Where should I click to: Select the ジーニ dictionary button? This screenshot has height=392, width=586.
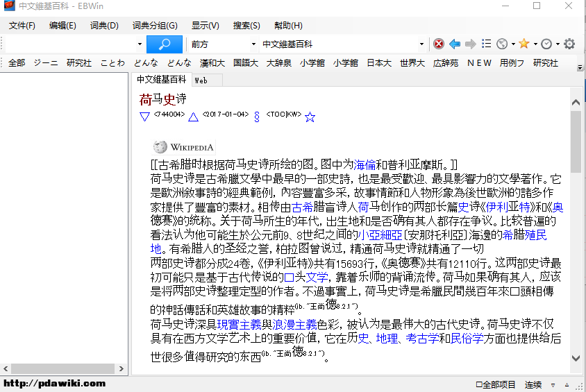(x=46, y=62)
